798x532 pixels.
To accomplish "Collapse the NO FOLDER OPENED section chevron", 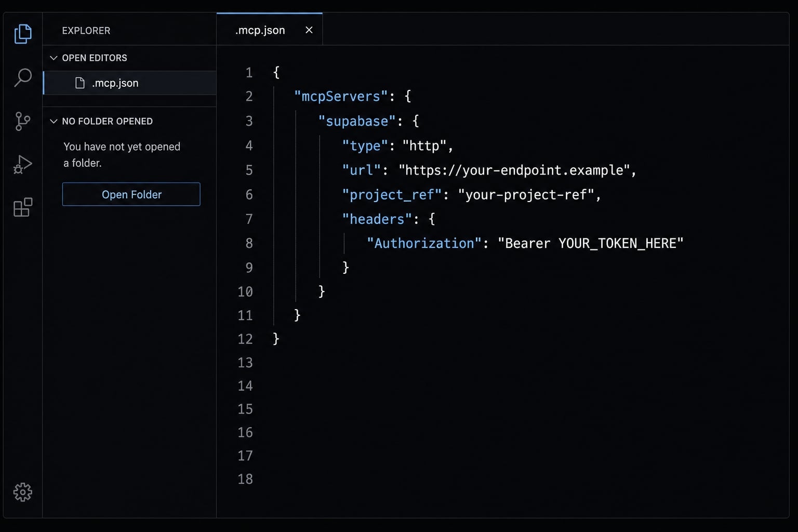I will [x=54, y=121].
